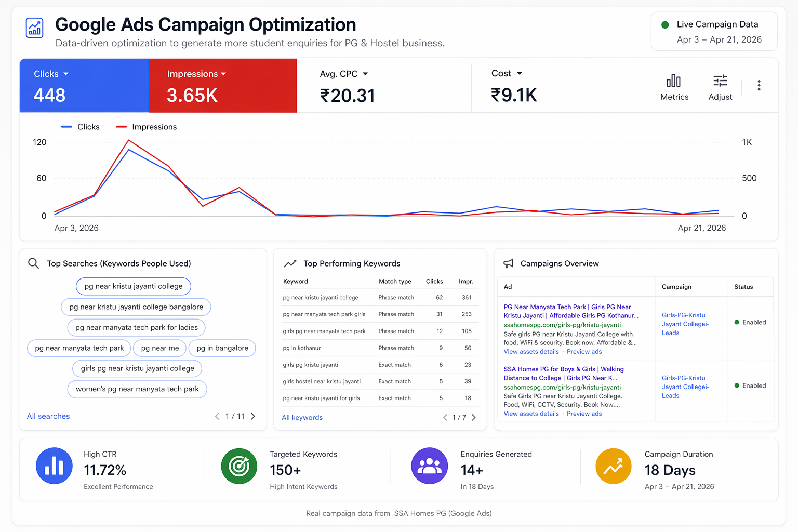
Task: Go to previous page of keywords table
Action: pos(445,418)
